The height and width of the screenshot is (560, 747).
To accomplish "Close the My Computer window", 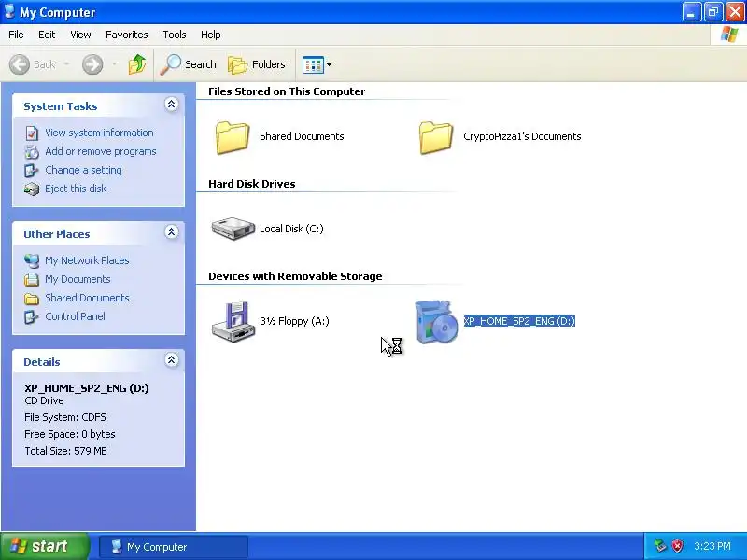I will click(735, 12).
